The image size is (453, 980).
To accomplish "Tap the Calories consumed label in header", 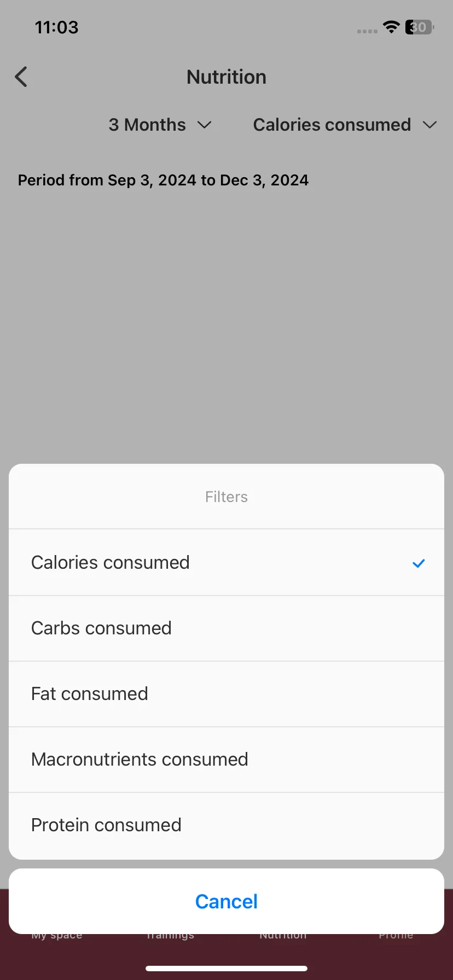I will 332,125.
